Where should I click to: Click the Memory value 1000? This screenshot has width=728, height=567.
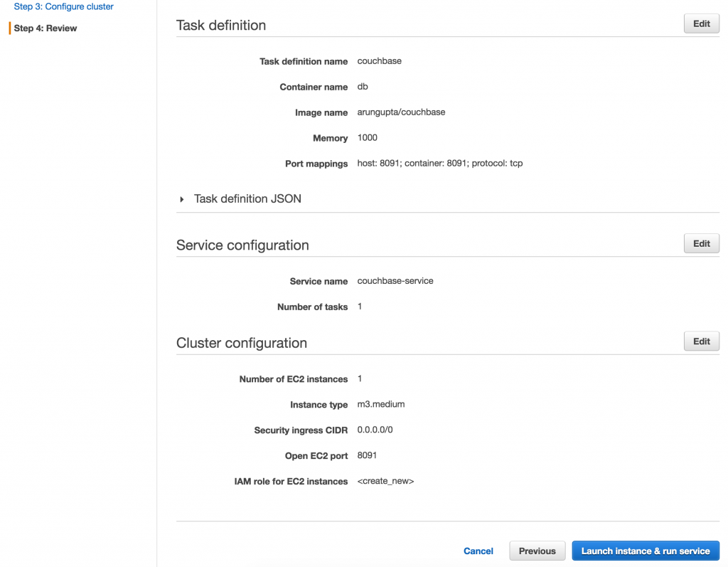[368, 138]
